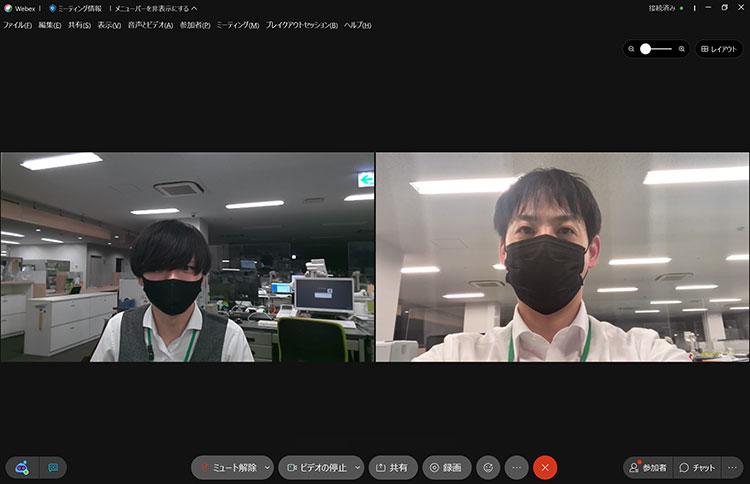The width and height of the screenshot is (750, 484).
Task: Open the Webex Assistant robot icon
Action: coord(22,467)
